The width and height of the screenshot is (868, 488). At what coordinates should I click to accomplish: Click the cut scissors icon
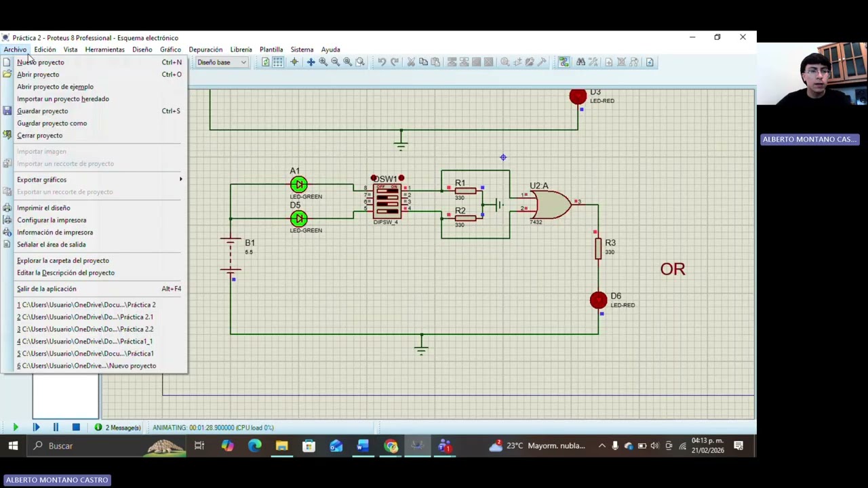point(411,62)
